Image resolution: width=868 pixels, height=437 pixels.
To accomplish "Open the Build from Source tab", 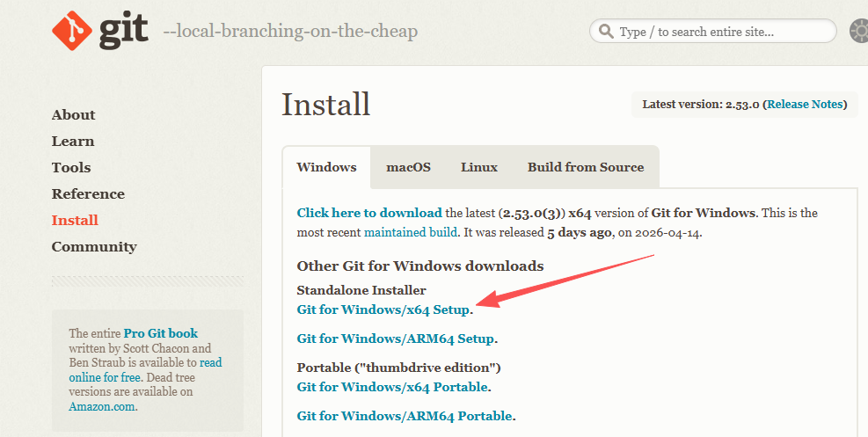I will coord(586,167).
